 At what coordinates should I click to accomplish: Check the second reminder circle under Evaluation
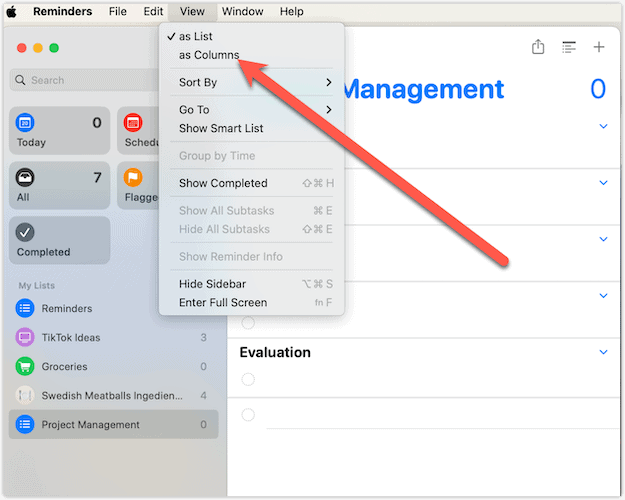click(248, 415)
